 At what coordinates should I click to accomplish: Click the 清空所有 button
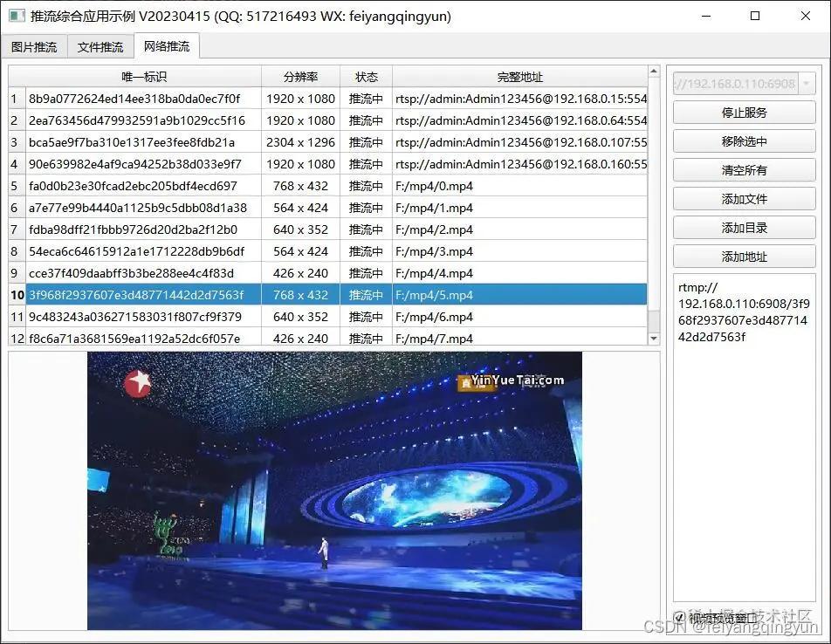(744, 170)
